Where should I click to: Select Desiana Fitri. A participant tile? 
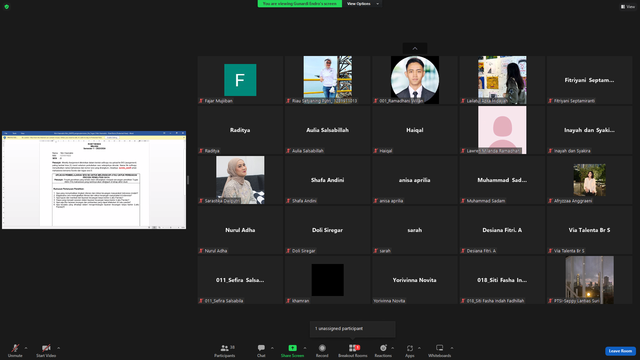502,230
